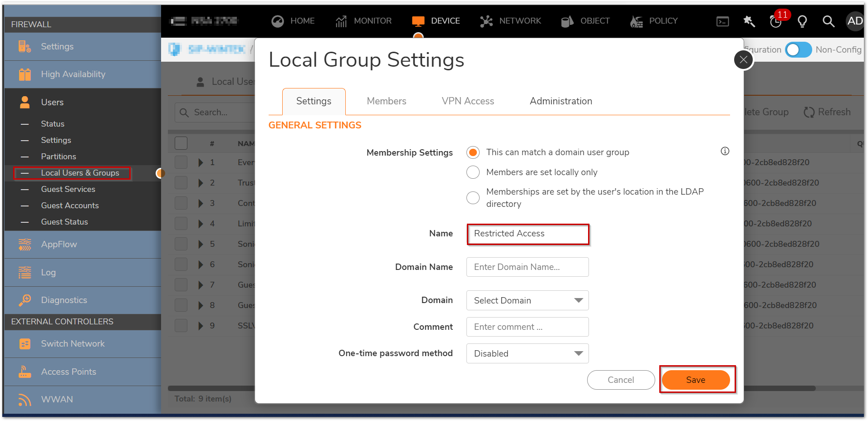Image resolution: width=868 pixels, height=421 pixels.
Task: Open Guest Status submenu item
Action: tap(64, 222)
